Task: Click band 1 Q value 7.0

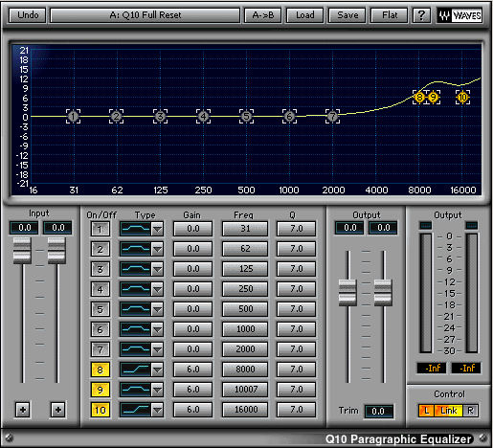Action: tap(297, 229)
